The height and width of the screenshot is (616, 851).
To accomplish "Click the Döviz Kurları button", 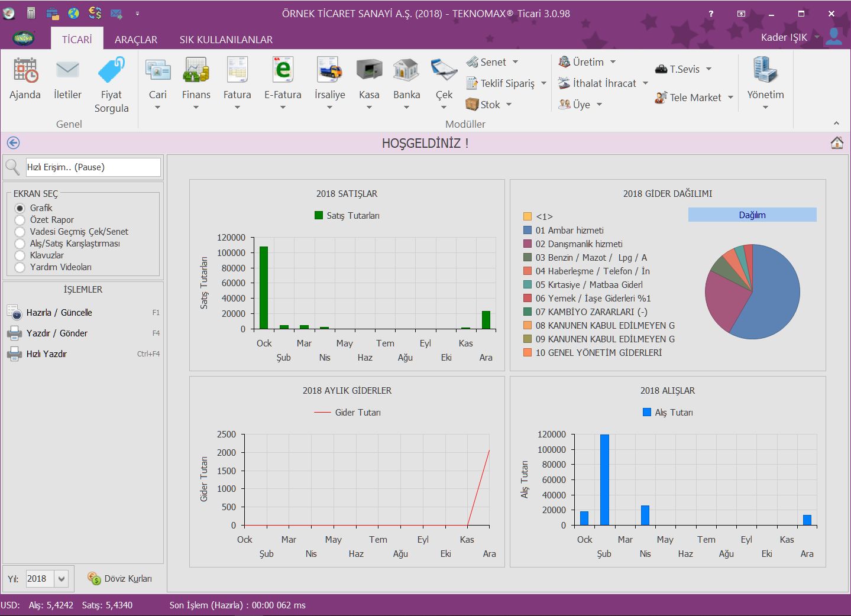I will click(120, 579).
